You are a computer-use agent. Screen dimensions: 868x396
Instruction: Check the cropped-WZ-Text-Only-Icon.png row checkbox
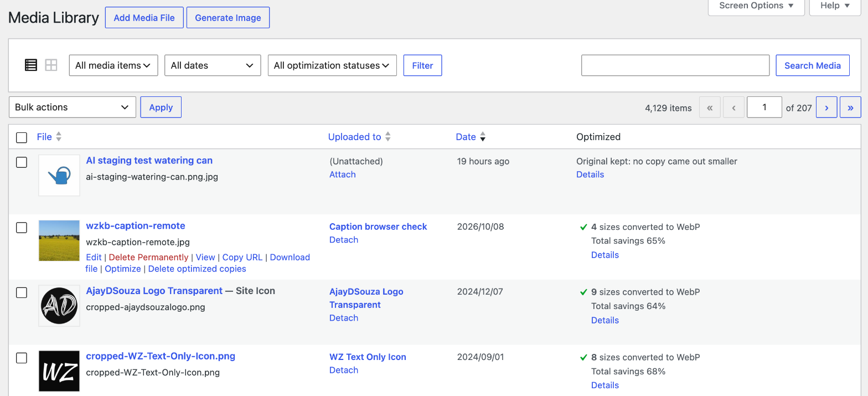pos(22,358)
